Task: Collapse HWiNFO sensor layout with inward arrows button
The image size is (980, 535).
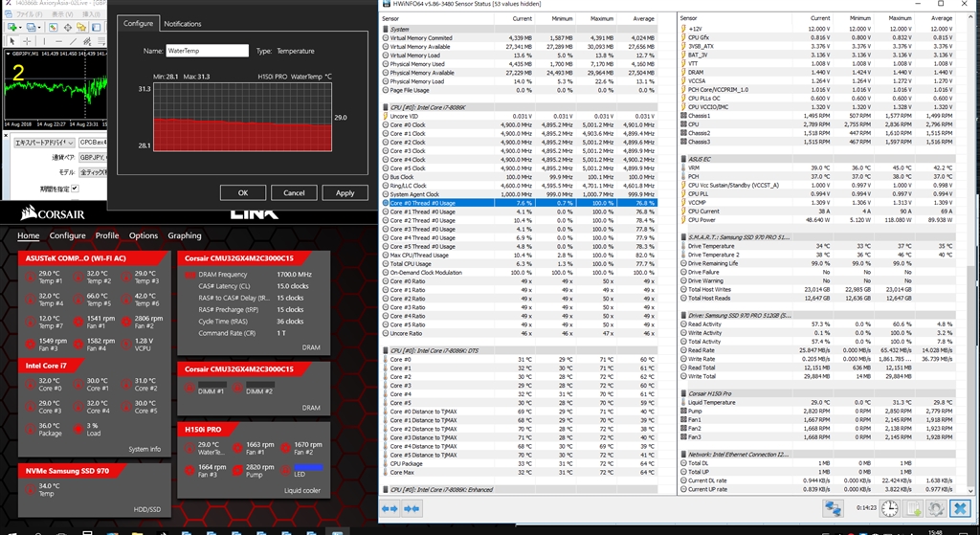Action: 412,509
